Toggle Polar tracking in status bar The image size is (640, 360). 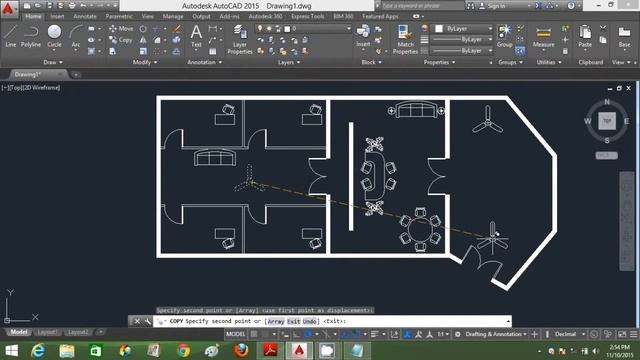[308, 334]
